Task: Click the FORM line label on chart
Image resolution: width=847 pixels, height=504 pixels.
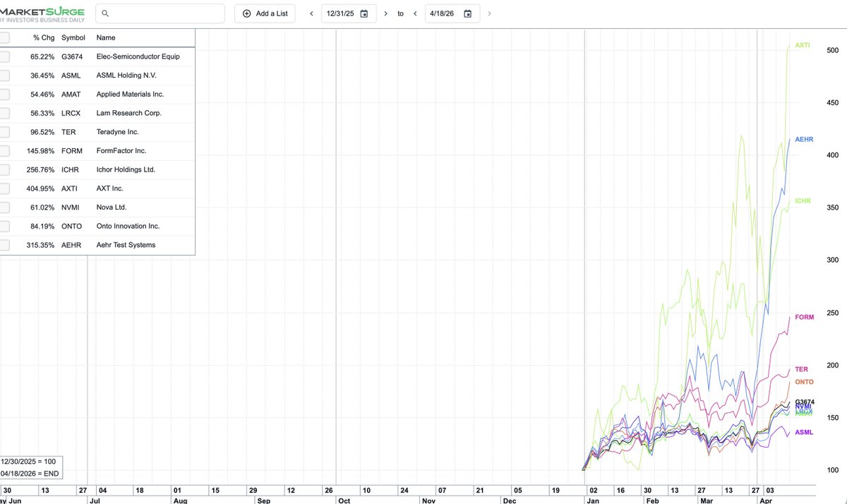Action: point(804,318)
